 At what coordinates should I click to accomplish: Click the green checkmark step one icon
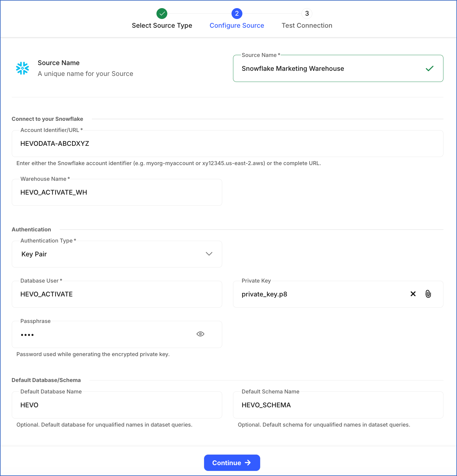[162, 14]
